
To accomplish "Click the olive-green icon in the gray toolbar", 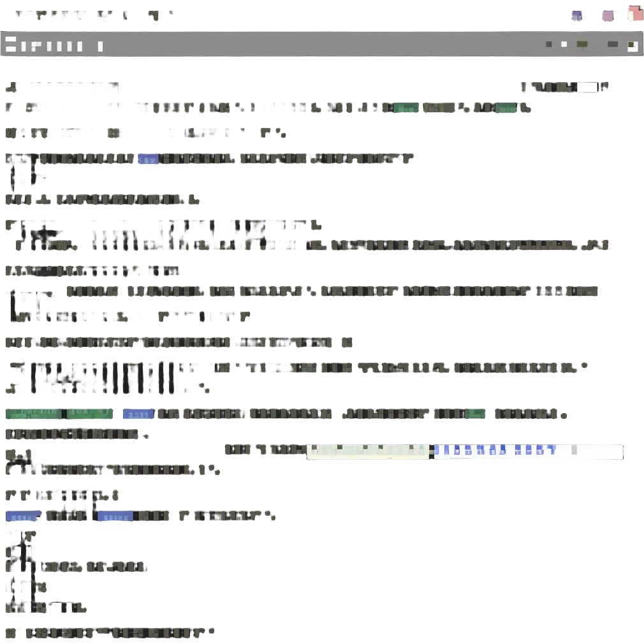I will click(582, 45).
